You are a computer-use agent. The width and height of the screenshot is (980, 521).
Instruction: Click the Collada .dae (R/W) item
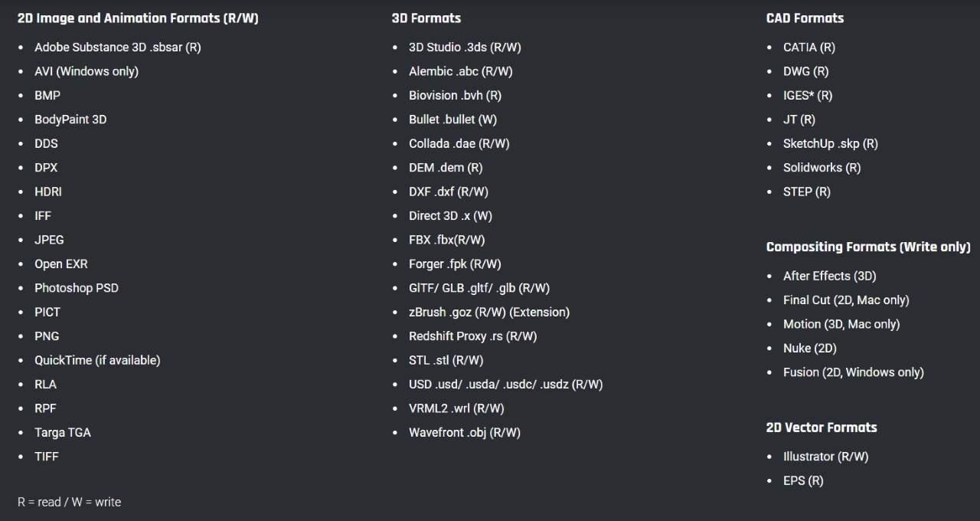[459, 143]
